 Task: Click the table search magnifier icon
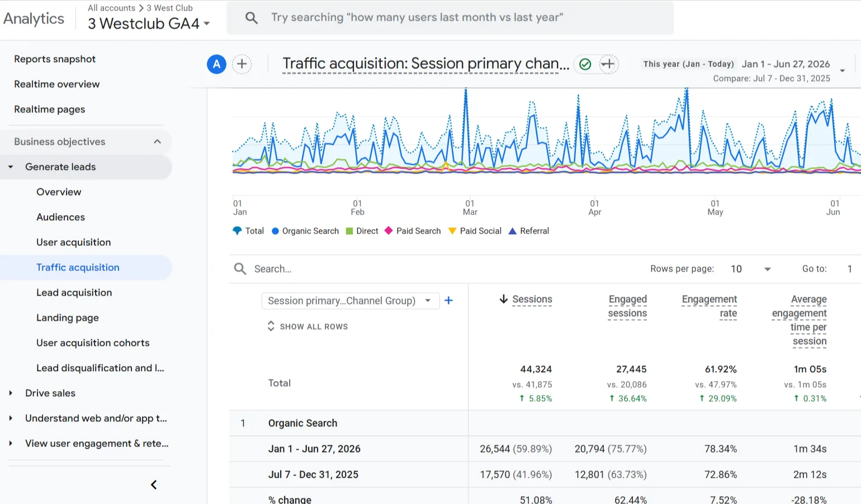(240, 269)
